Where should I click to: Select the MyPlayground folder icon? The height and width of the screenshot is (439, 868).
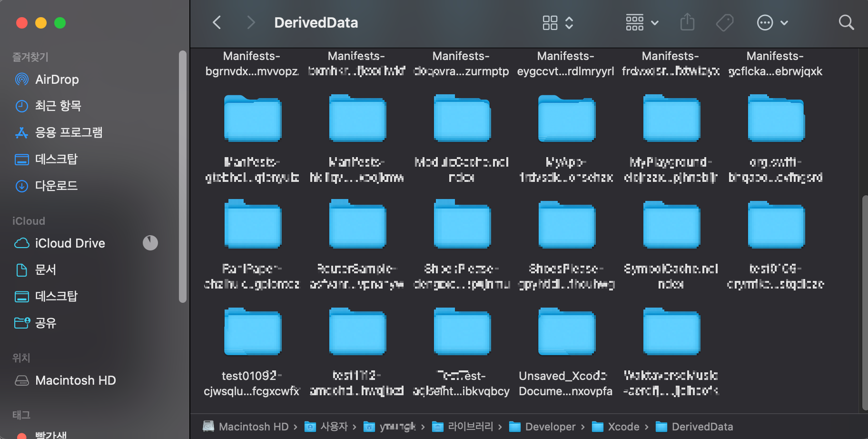pos(671,118)
